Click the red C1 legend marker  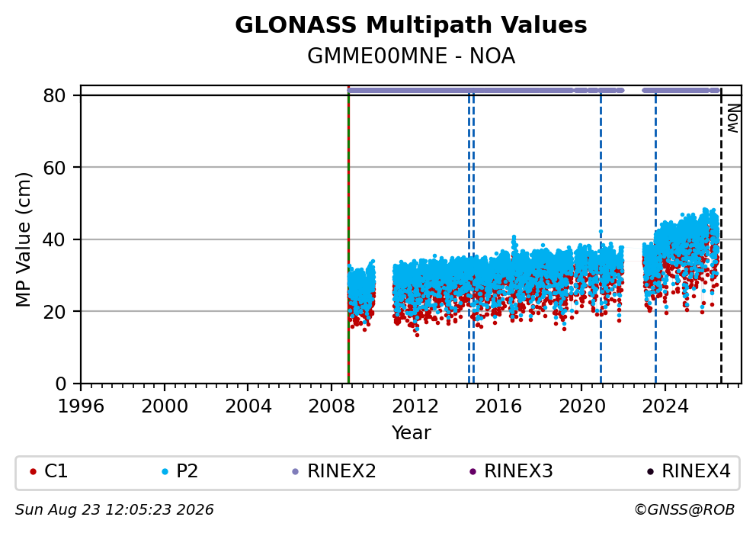33,472
